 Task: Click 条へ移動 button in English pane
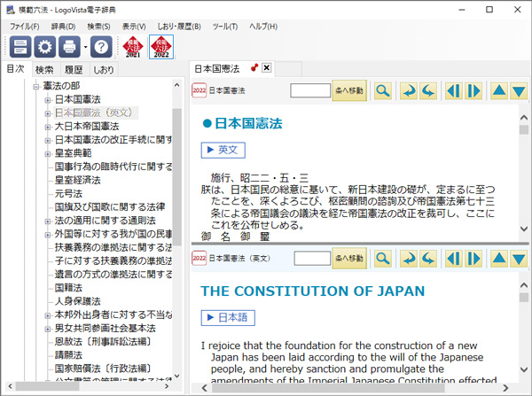click(x=349, y=259)
